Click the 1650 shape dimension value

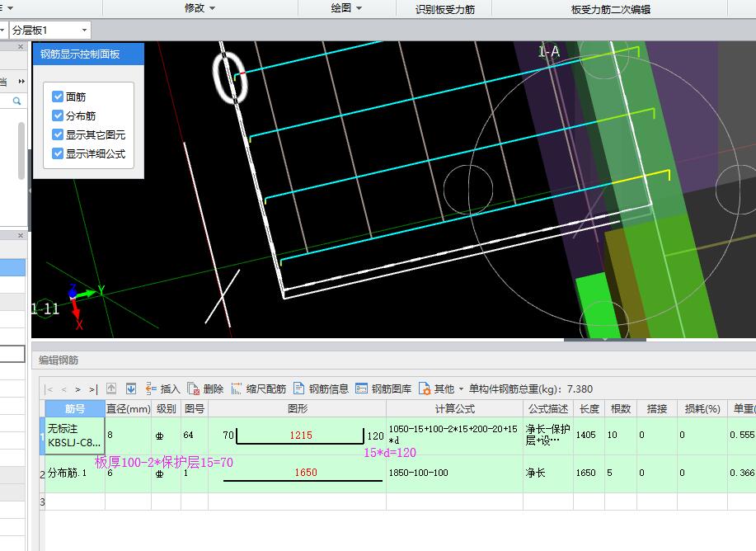click(x=306, y=473)
